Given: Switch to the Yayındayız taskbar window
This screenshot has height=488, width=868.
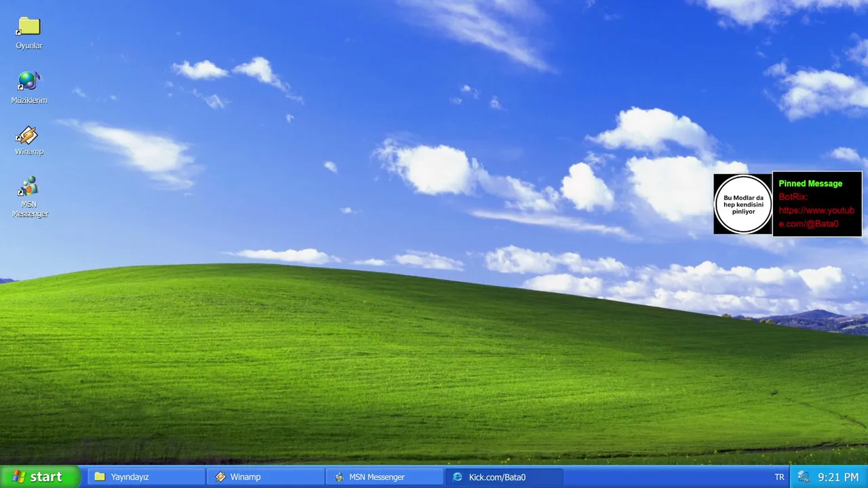Looking at the screenshot, I should pyautogui.click(x=146, y=477).
